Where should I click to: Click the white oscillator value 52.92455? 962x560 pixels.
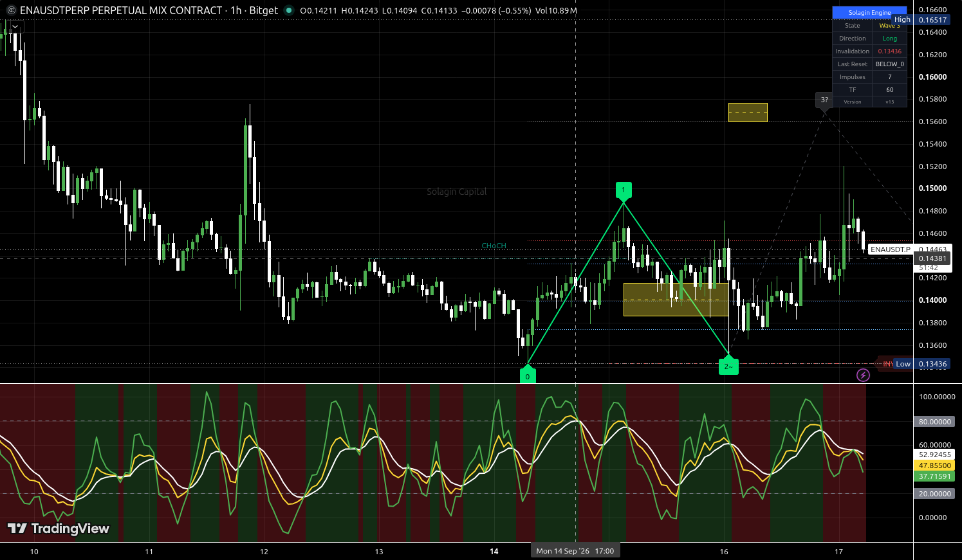(x=934, y=455)
